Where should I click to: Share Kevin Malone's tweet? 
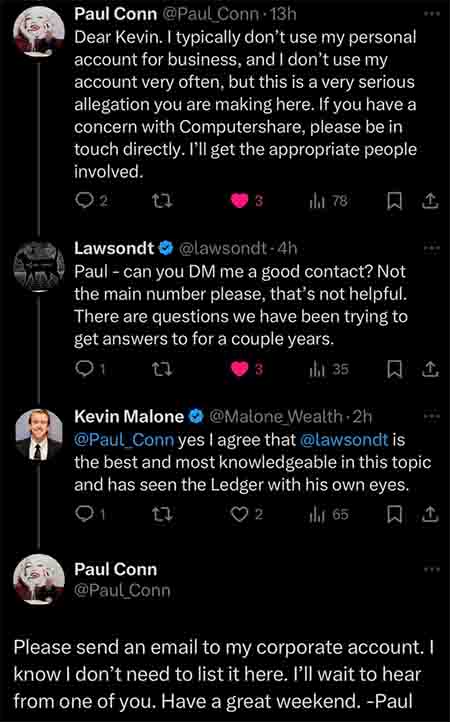point(430,514)
